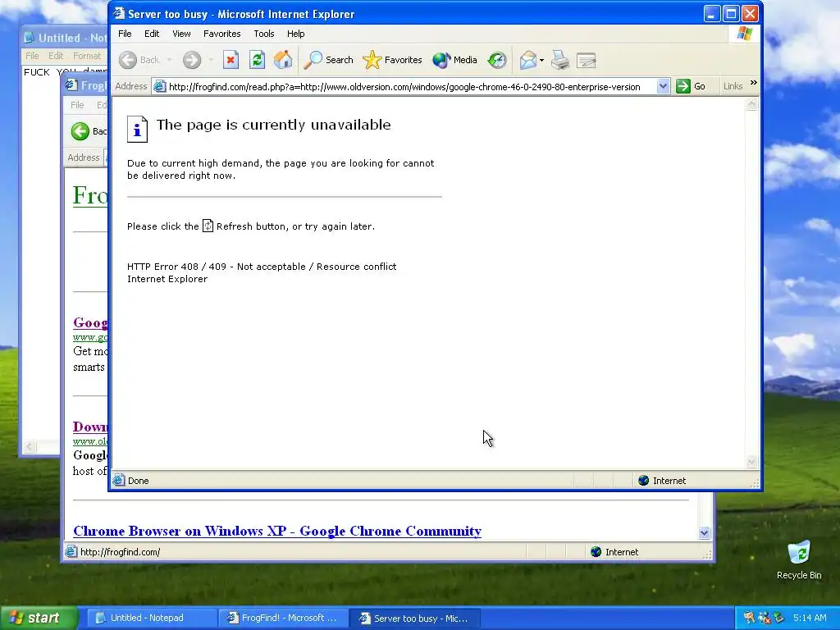Go to the Home page icon

click(x=283, y=59)
